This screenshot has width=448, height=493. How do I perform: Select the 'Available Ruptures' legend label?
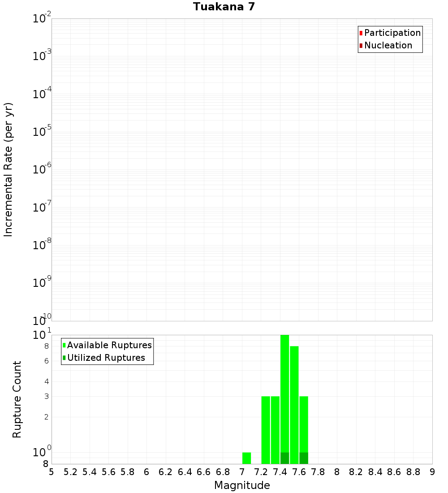[x=109, y=345]
